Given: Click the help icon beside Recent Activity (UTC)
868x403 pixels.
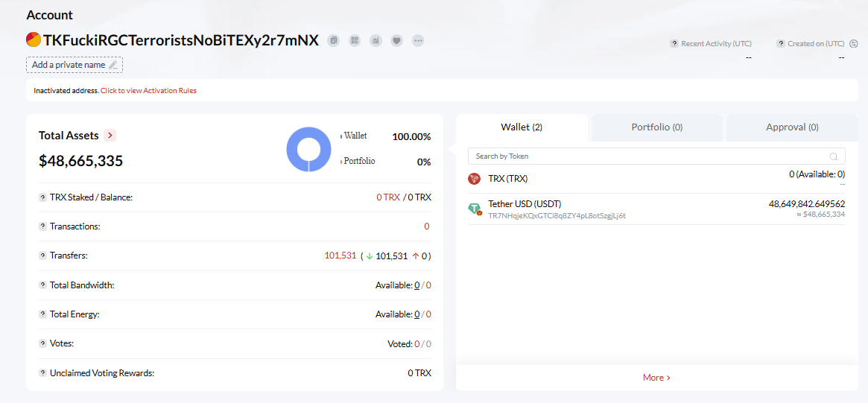Looking at the screenshot, I should coord(674,43).
